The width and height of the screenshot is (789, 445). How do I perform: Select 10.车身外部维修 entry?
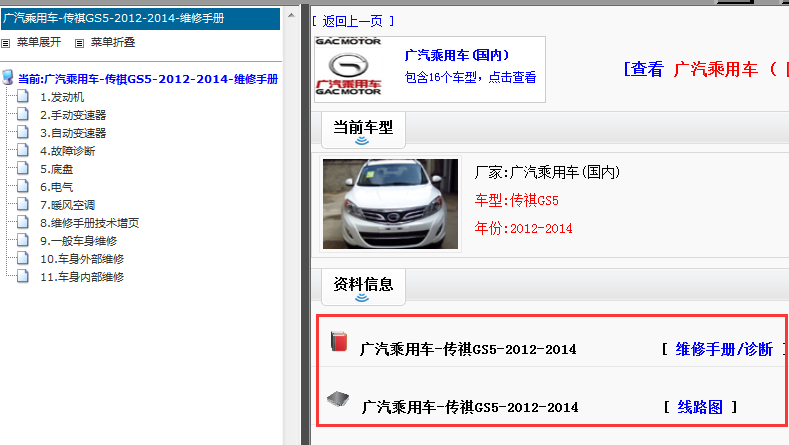[x=82, y=259]
